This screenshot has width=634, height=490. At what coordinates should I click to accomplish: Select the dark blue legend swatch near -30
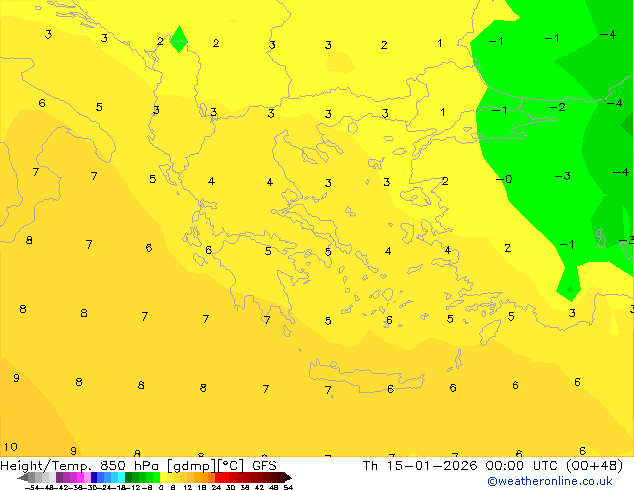(94, 477)
